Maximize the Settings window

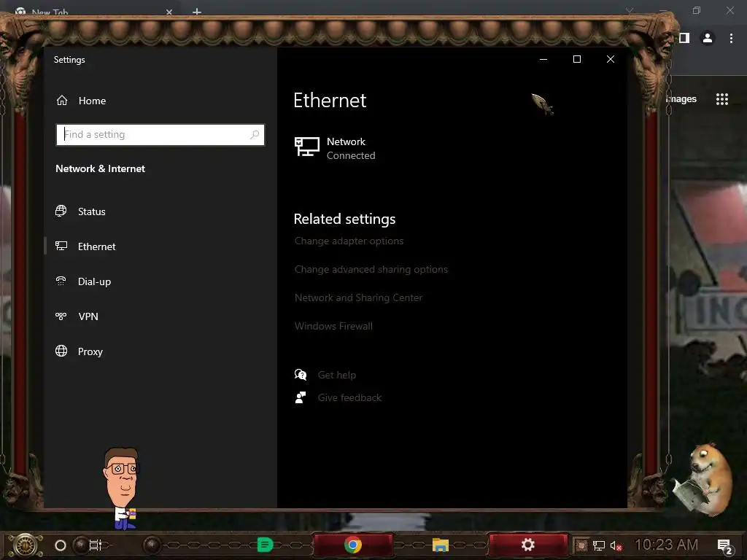click(577, 59)
